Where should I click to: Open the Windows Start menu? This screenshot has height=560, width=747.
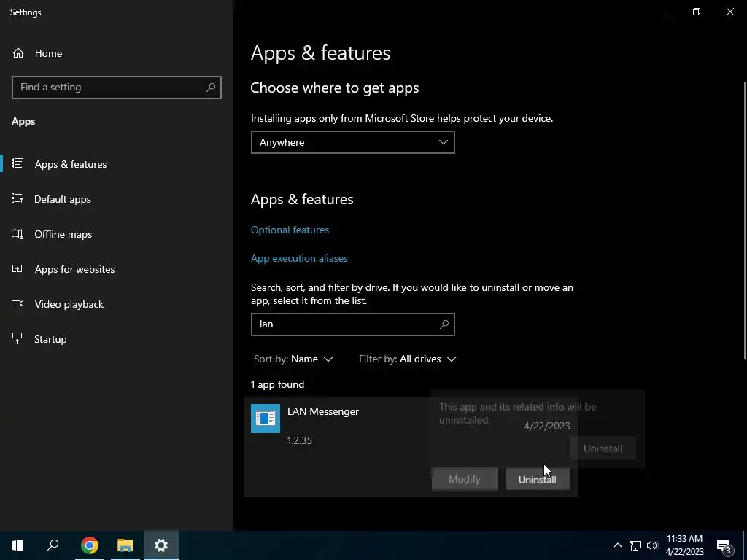(18, 545)
